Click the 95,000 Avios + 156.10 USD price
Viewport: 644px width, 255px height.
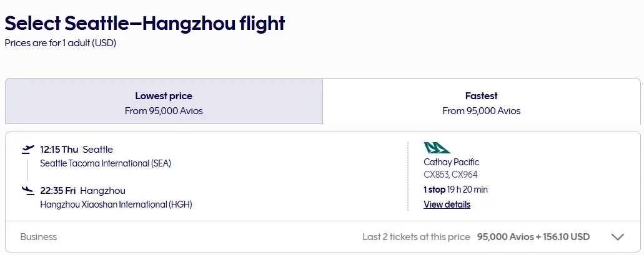coord(533,237)
